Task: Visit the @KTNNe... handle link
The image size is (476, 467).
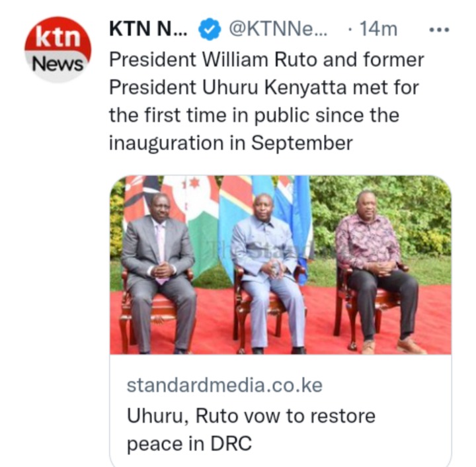Action: (x=278, y=29)
